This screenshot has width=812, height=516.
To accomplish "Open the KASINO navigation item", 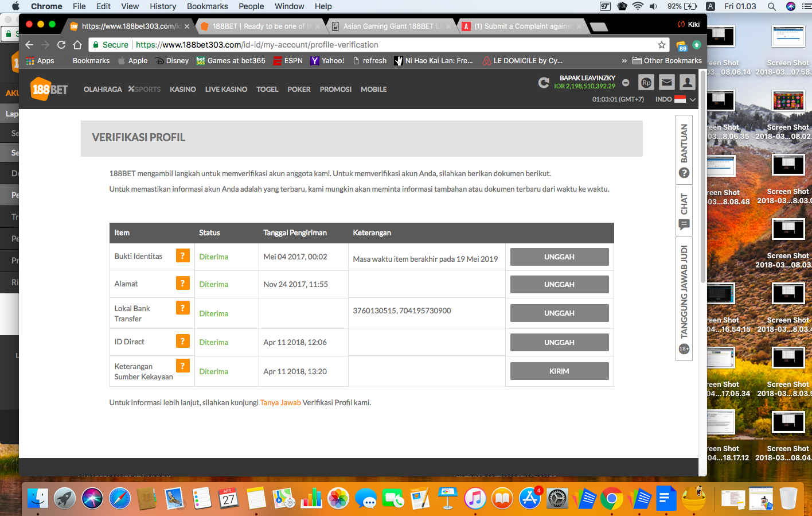I will (x=183, y=89).
